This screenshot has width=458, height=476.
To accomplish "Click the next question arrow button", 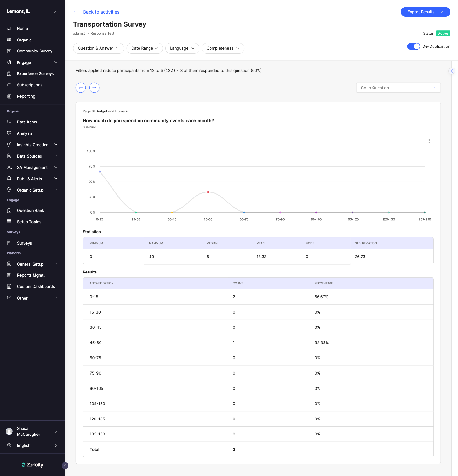I will [94, 88].
